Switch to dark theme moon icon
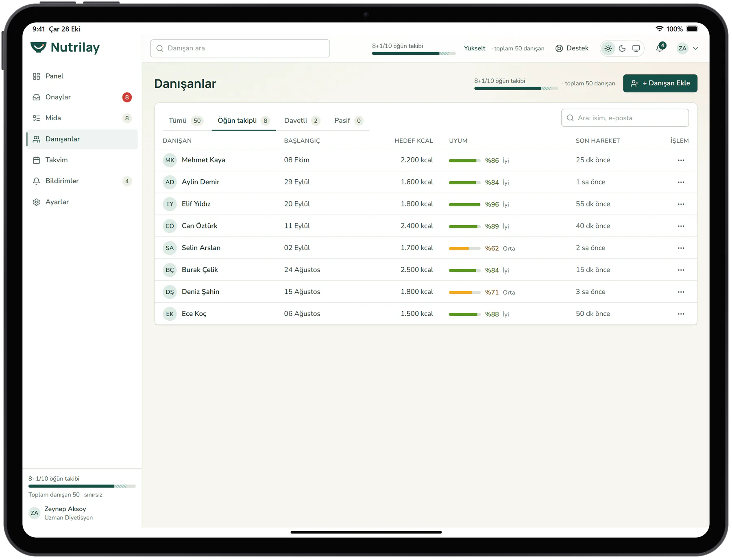732x560 pixels. pos(622,48)
